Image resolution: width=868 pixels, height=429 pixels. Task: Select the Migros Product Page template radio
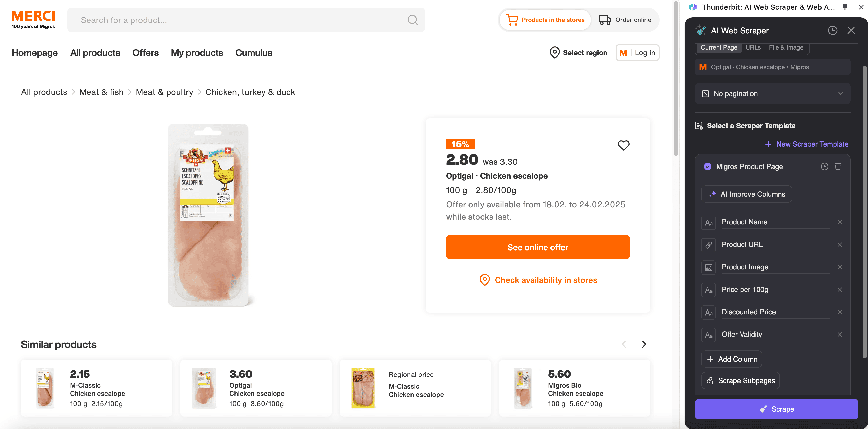click(707, 167)
